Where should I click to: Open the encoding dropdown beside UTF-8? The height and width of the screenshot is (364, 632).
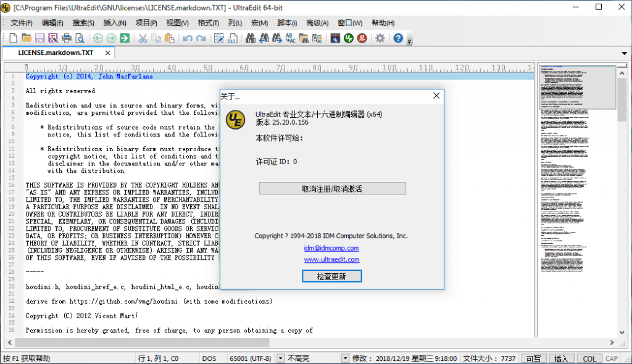(x=281, y=358)
